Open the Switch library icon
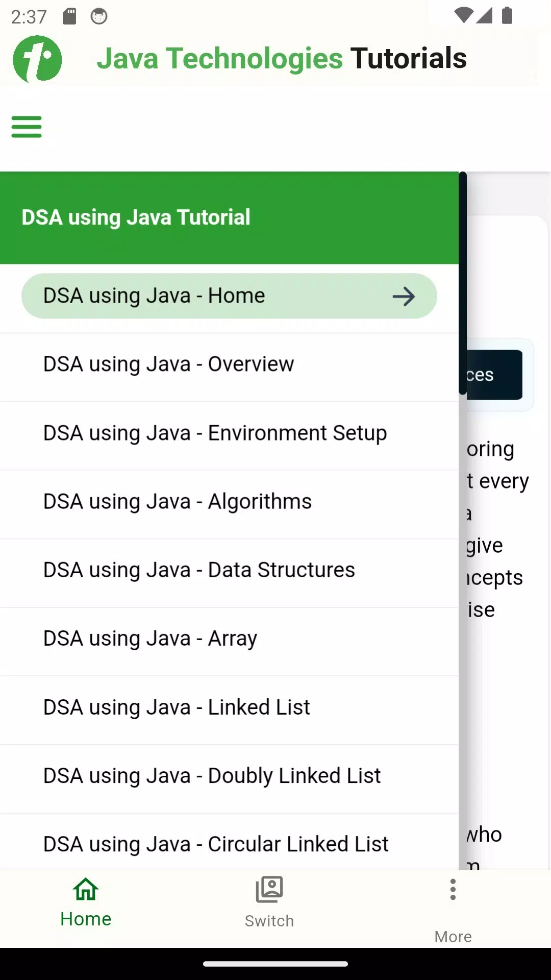 [269, 889]
